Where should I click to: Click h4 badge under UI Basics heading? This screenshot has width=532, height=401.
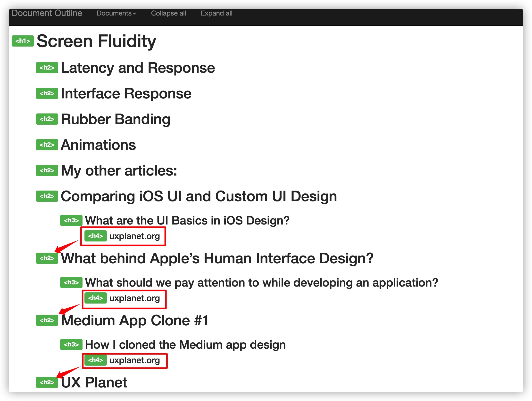pos(96,236)
